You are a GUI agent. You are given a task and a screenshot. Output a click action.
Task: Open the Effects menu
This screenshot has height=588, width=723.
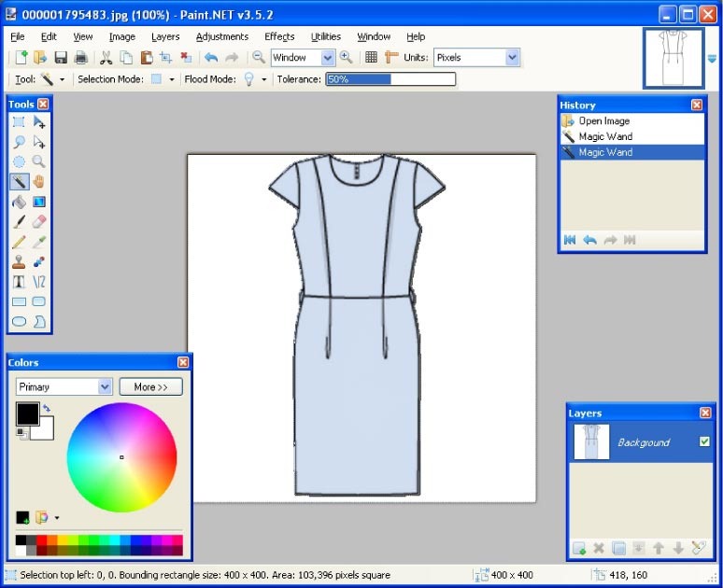coord(279,36)
